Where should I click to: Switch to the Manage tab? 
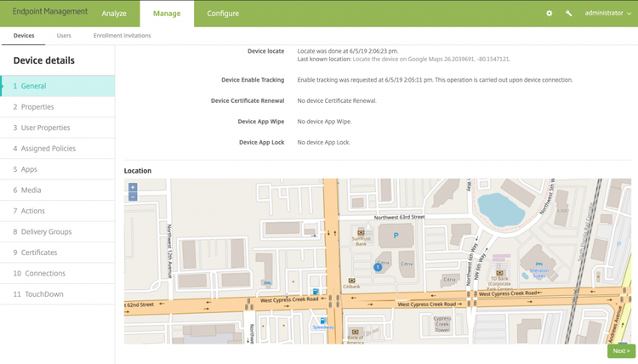pyautogui.click(x=167, y=14)
